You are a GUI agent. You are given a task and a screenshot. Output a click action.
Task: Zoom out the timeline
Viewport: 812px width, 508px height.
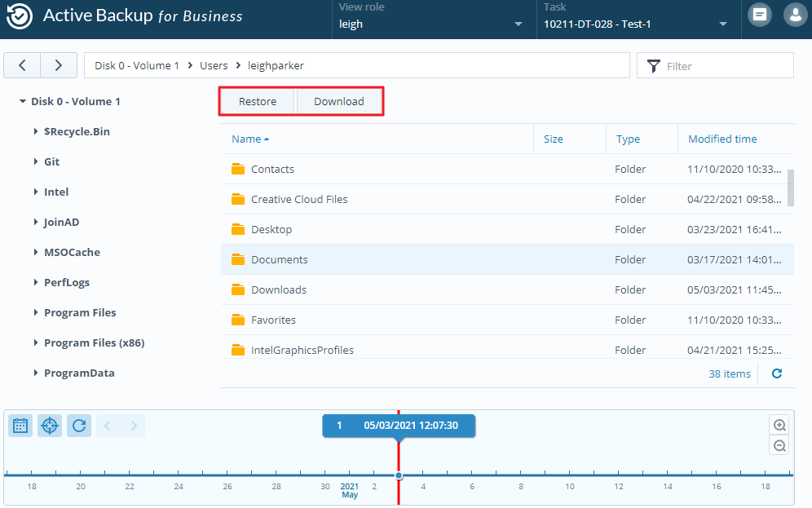[779, 445]
